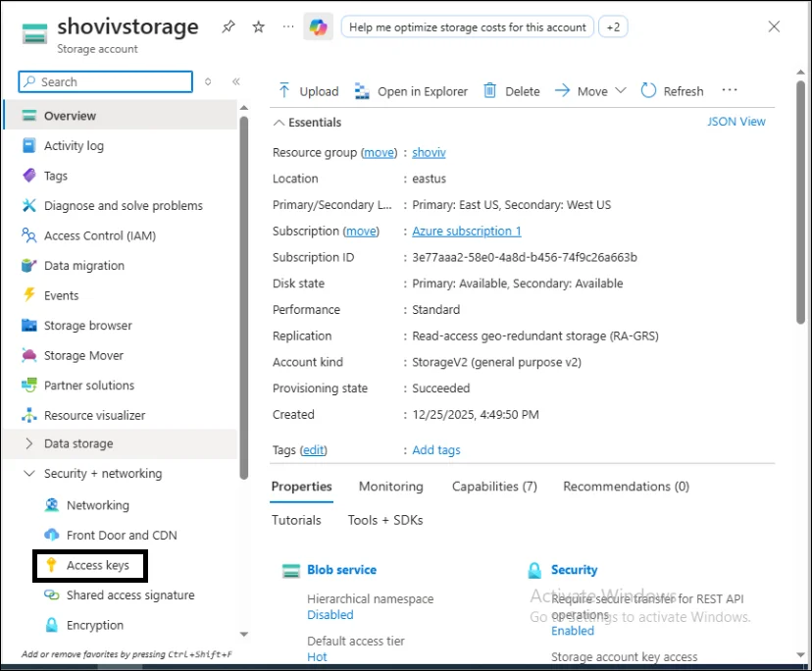
Task: Click the sidebar scroll up arrow
Action: (244, 108)
